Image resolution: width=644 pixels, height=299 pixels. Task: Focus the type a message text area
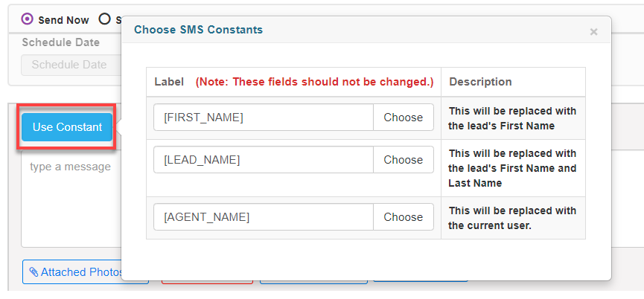pyautogui.click(x=71, y=201)
